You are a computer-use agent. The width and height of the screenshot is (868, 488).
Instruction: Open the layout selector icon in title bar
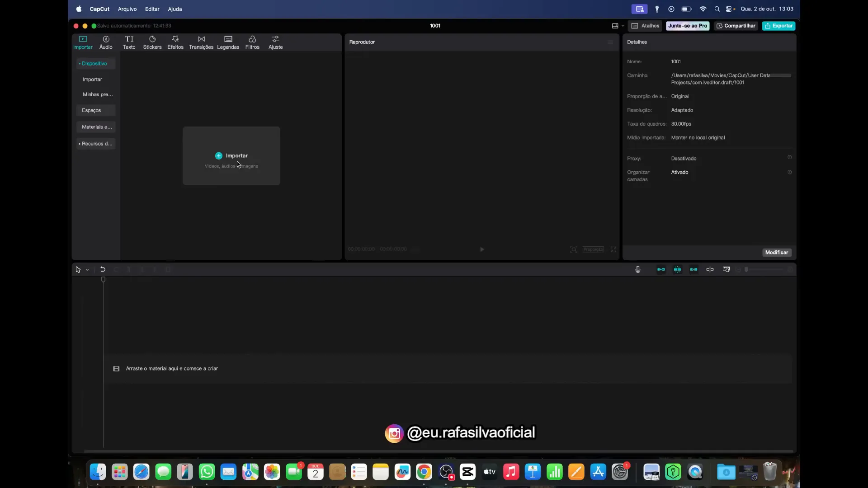click(x=615, y=26)
